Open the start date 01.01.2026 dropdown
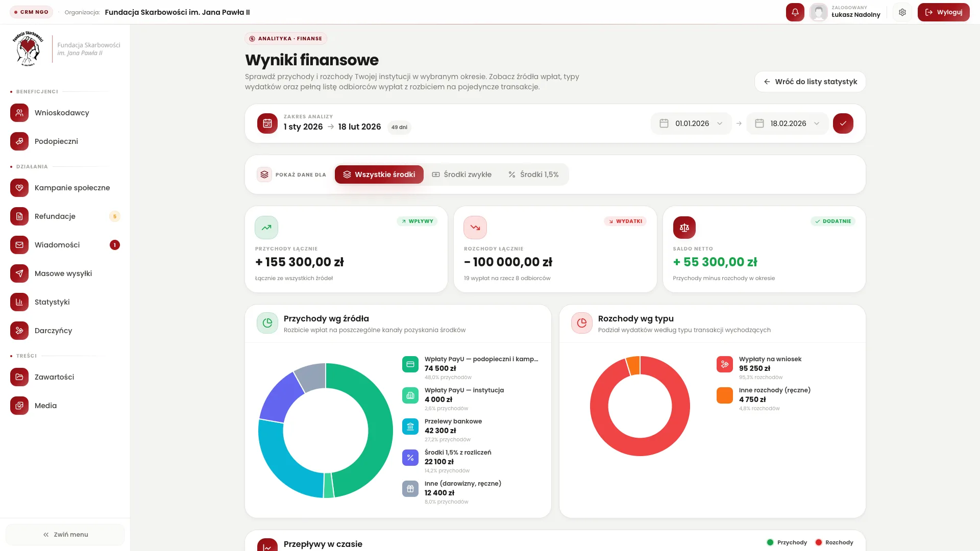 click(691, 123)
